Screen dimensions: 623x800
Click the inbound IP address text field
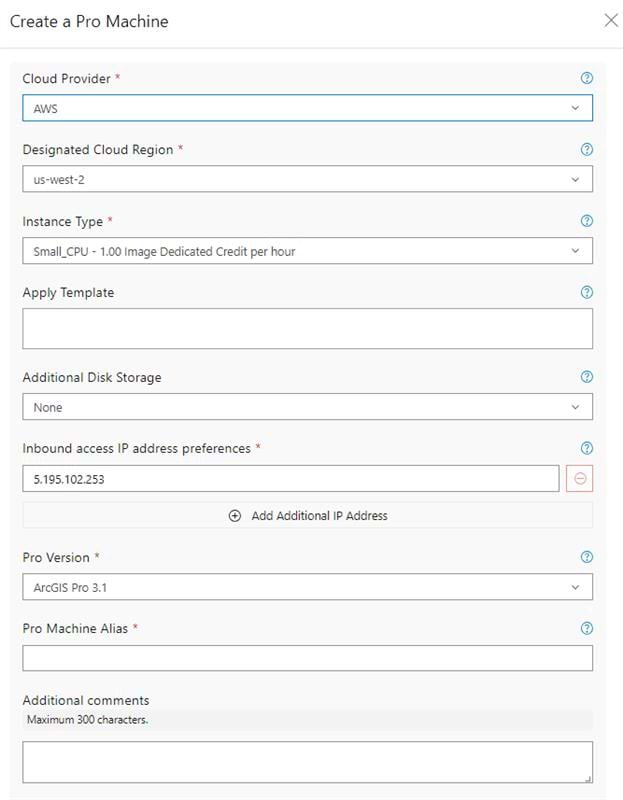pyautogui.click(x=290, y=479)
